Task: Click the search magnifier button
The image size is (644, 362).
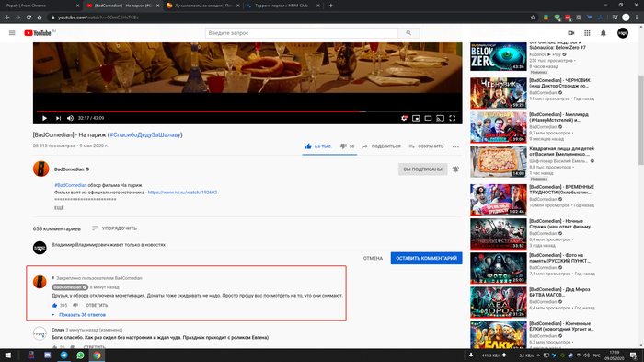Action: click(x=408, y=33)
